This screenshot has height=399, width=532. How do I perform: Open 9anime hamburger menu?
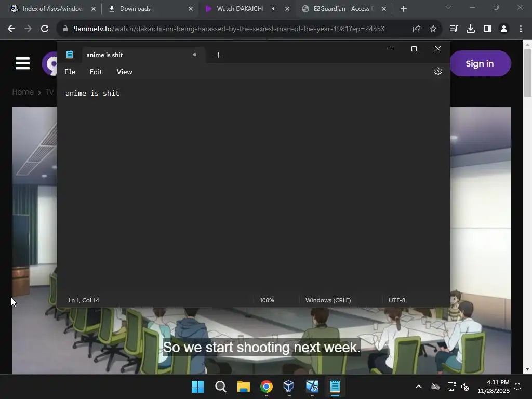tap(23, 63)
